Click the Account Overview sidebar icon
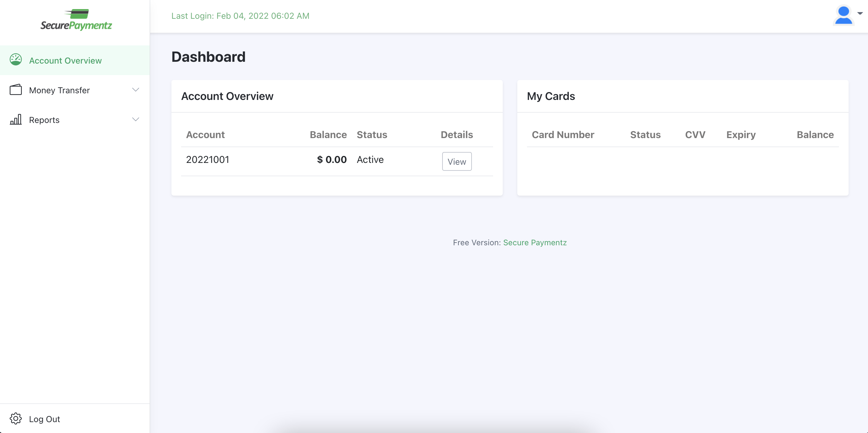868x433 pixels. pos(15,60)
